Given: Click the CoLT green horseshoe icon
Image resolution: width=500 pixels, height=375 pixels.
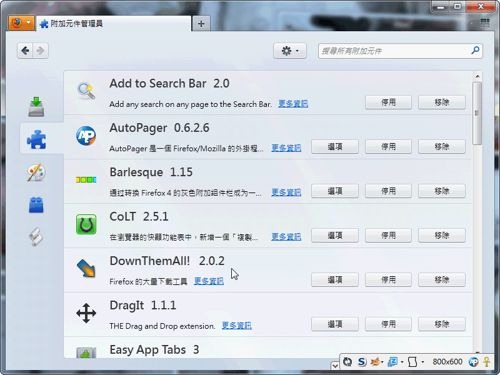Looking at the screenshot, I should tap(86, 224).
